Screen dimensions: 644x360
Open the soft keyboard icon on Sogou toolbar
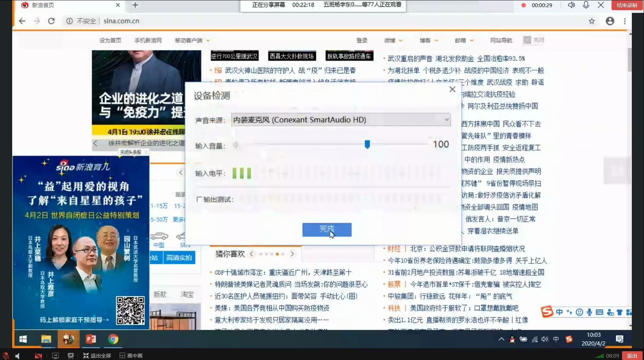(599, 312)
